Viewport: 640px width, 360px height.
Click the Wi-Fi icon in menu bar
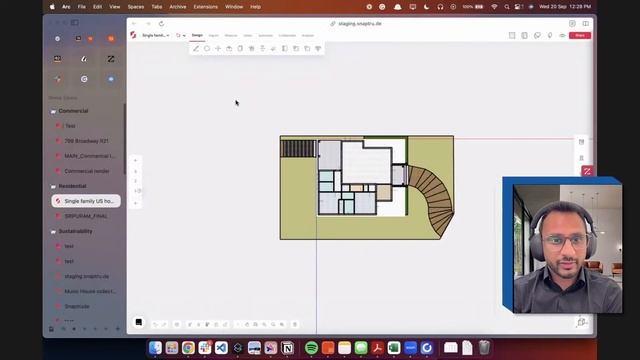click(494, 7)
